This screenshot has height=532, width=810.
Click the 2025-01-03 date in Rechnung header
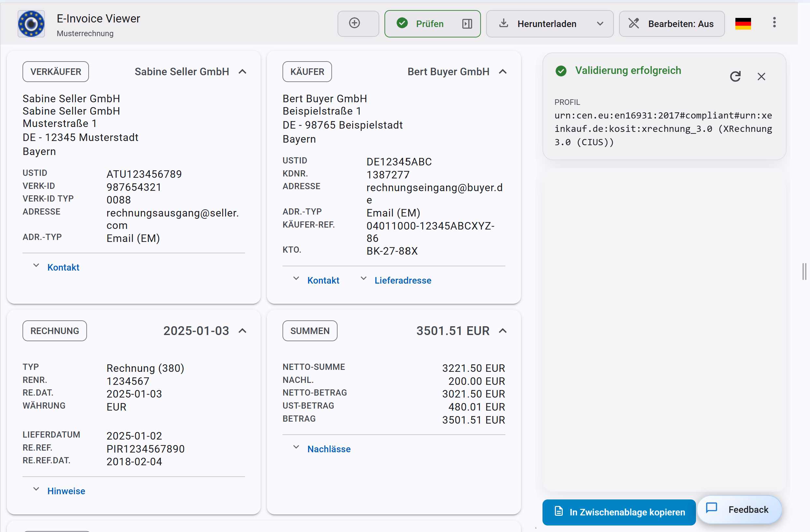coord(196,331)
